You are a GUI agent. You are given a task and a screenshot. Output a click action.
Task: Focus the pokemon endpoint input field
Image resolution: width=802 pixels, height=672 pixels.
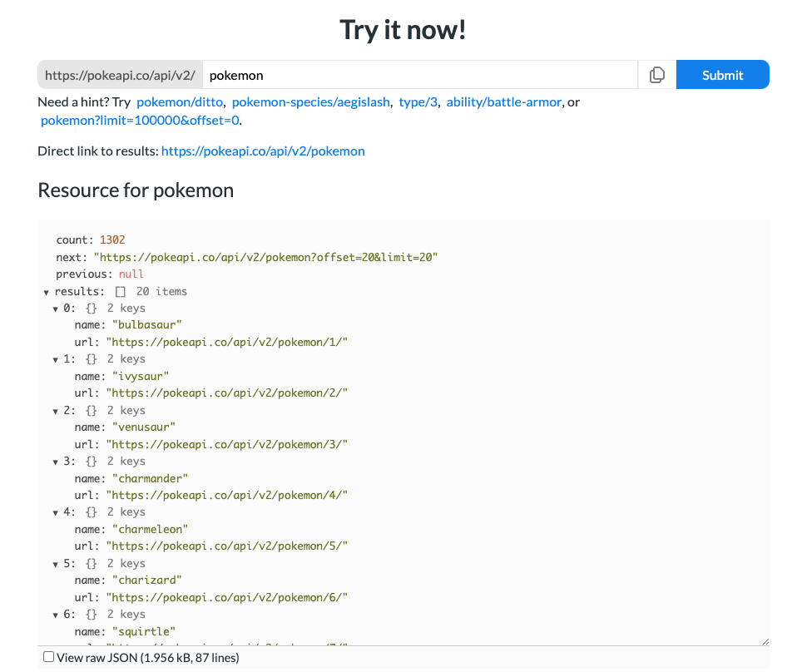tap(420, 75)
